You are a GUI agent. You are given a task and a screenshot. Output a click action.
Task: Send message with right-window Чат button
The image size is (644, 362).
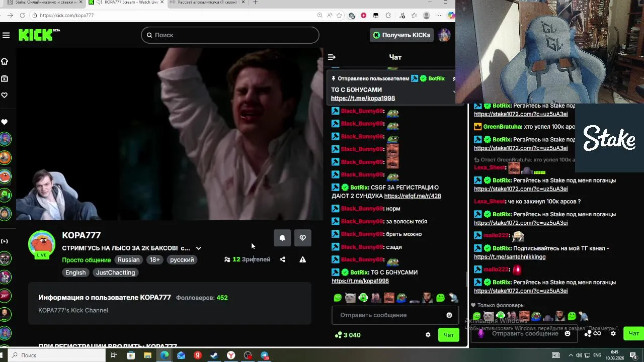633,333
